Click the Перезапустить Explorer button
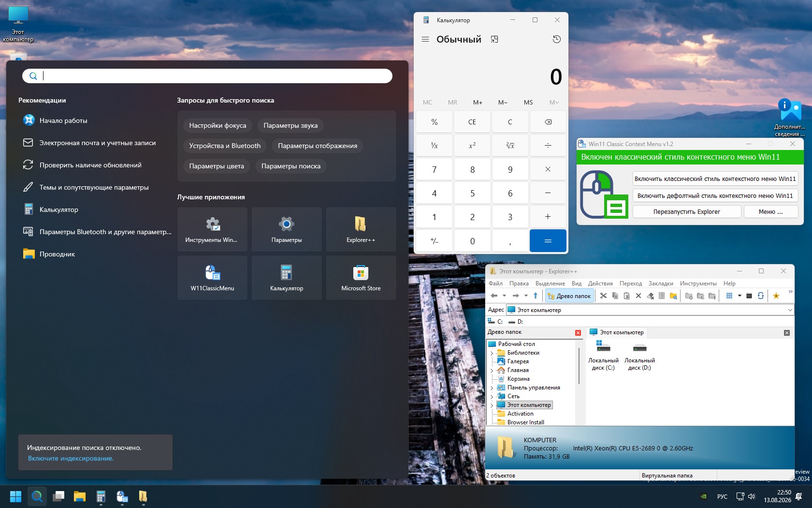812x508 pixels. [x=687, y=211]
